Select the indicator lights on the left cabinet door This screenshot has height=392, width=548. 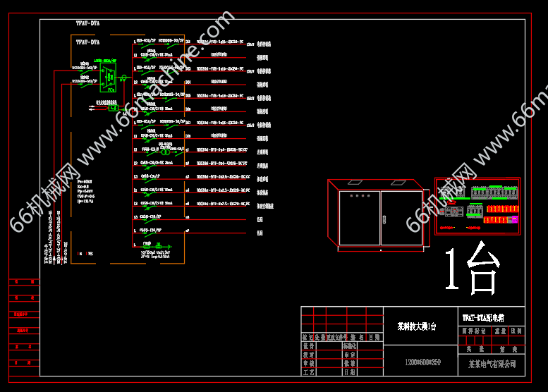[x=359, y=195]
